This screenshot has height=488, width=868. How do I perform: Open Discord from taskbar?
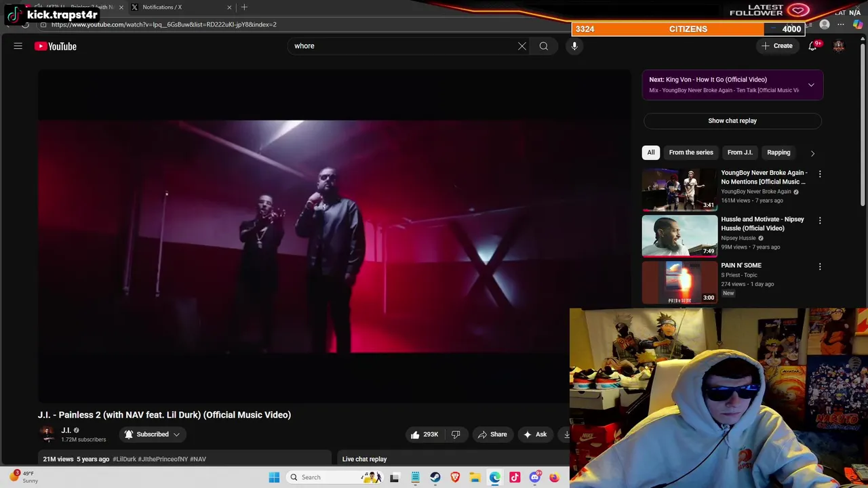tap(535, 477)
